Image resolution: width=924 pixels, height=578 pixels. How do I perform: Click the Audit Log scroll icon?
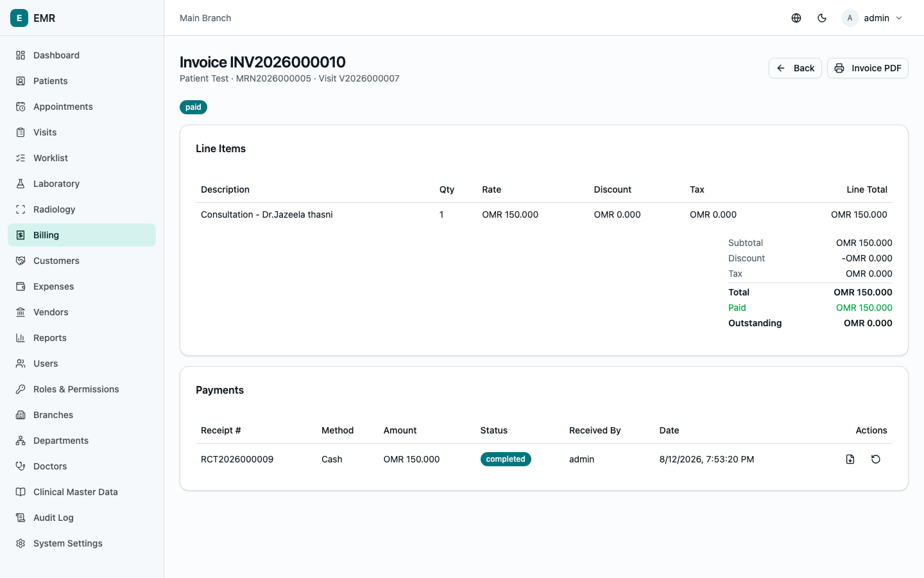coord(21,518)
